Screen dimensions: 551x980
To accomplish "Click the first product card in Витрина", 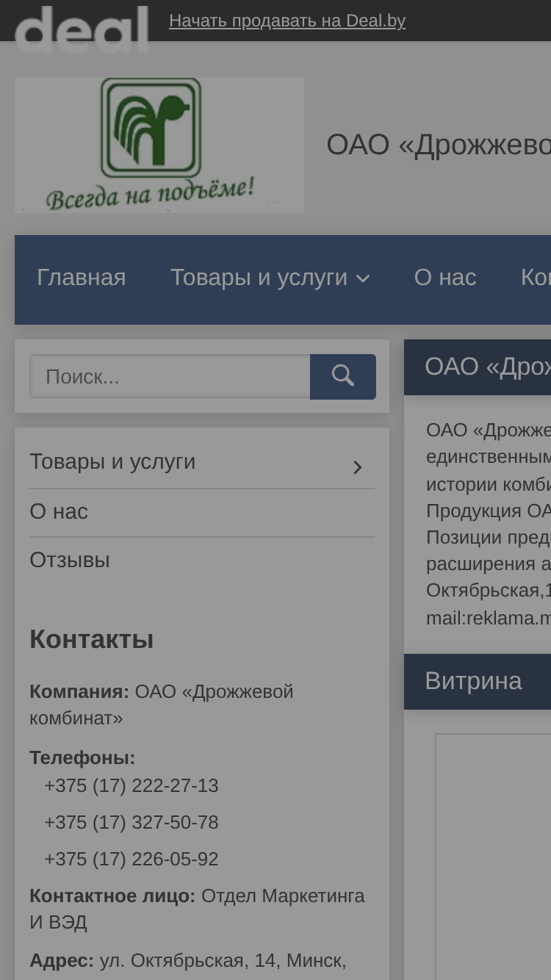I will click(493, 857).
